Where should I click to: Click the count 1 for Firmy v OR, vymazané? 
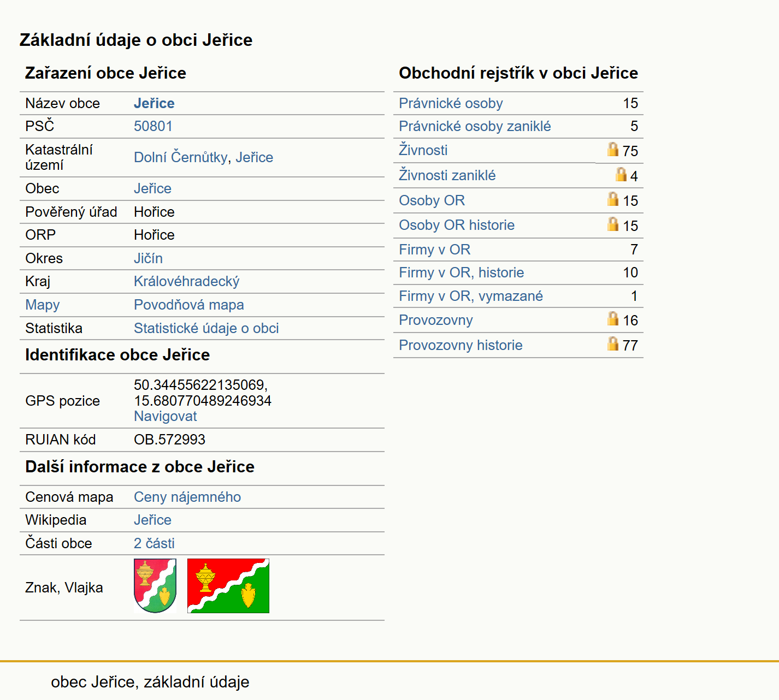pos(634,296)
